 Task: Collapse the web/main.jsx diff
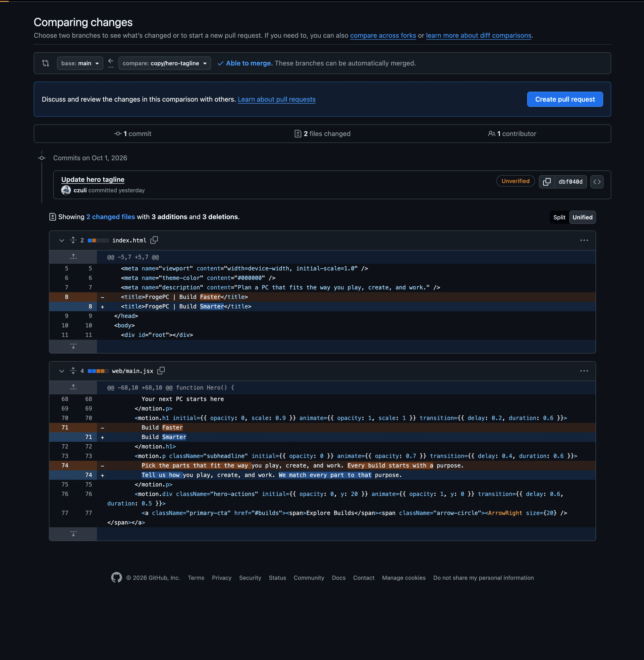pyautogui.click(x=62, y=371)
